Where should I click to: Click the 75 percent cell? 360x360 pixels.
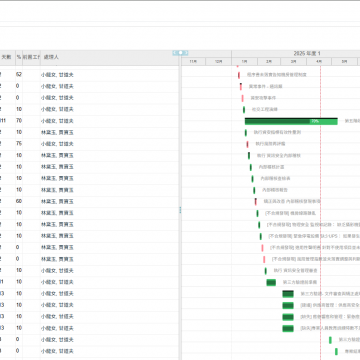tap(19, 144)
